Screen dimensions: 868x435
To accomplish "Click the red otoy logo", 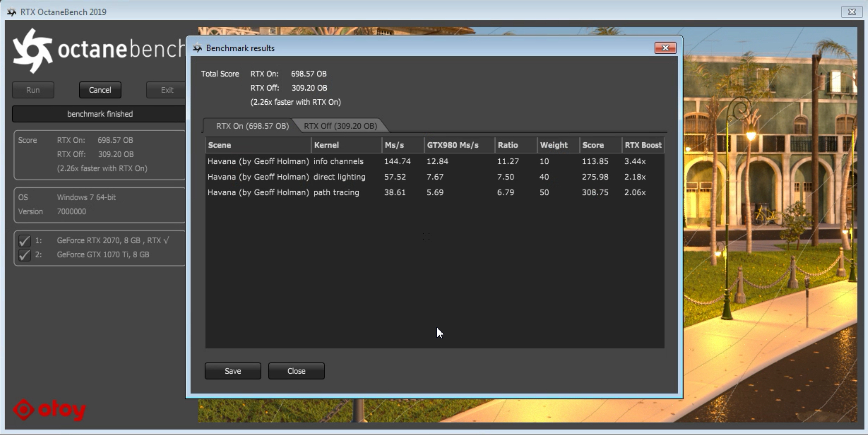I will 50,410.
